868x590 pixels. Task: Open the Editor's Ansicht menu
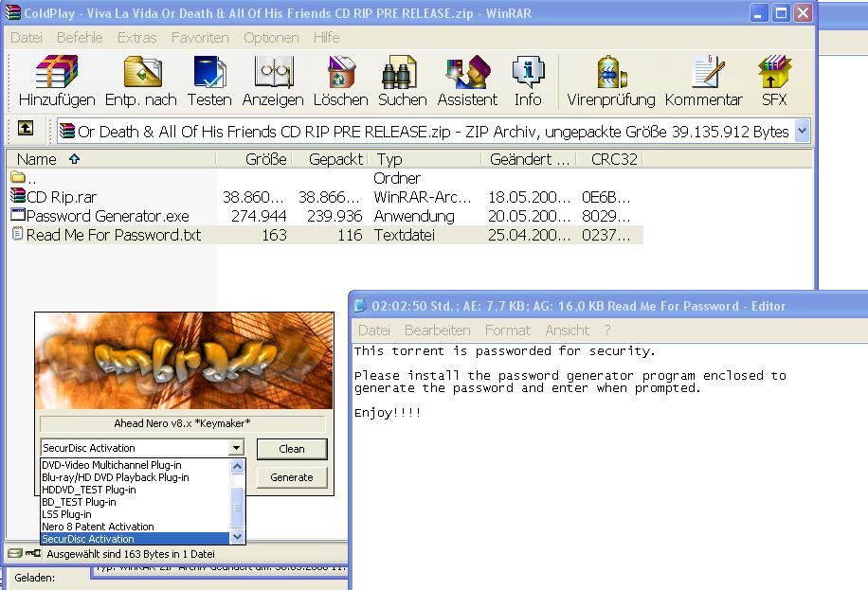(568, 331)
